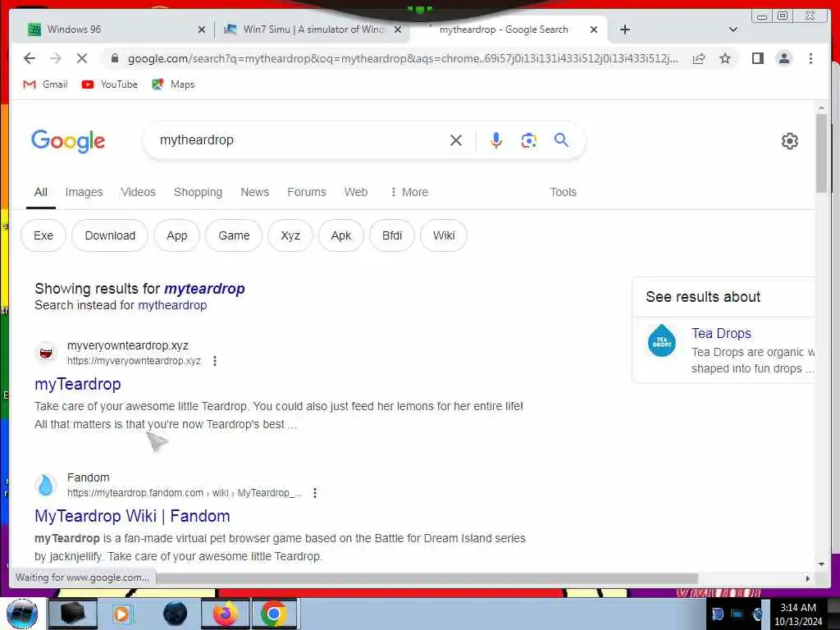Expand the More search filters menu
The width and height of the screenshot is (840, 630).
(x=409, y=192)
